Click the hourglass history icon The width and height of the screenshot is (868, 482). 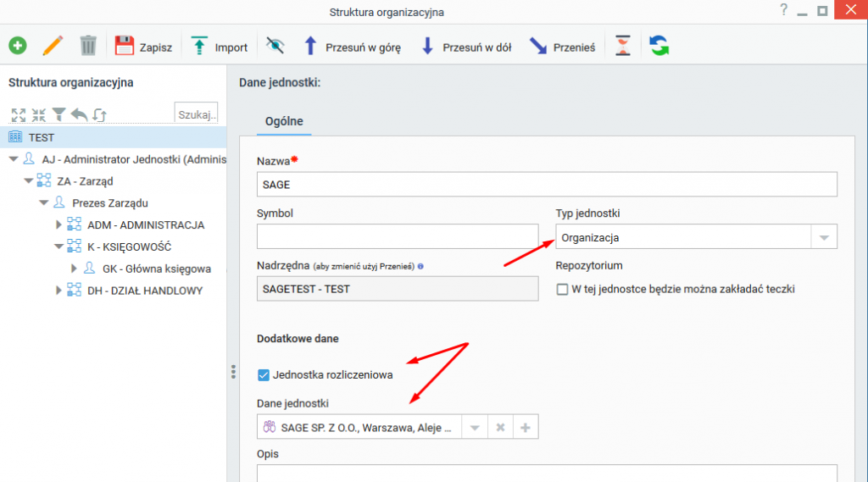pos(623,46)
